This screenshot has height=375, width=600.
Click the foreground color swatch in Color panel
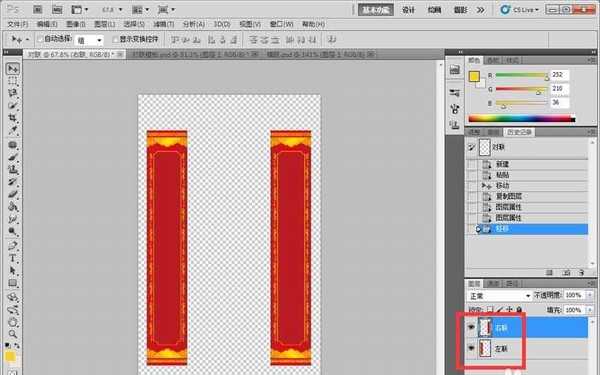[474, 77]
